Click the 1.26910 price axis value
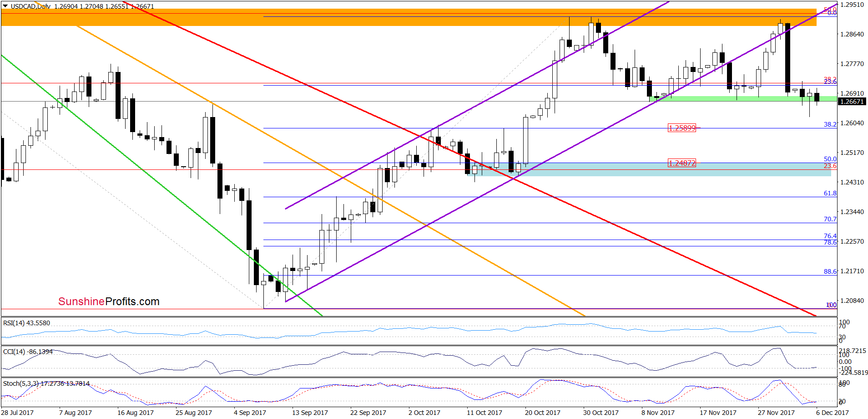This screenshot has height=419, width=868. pos(852,93)
